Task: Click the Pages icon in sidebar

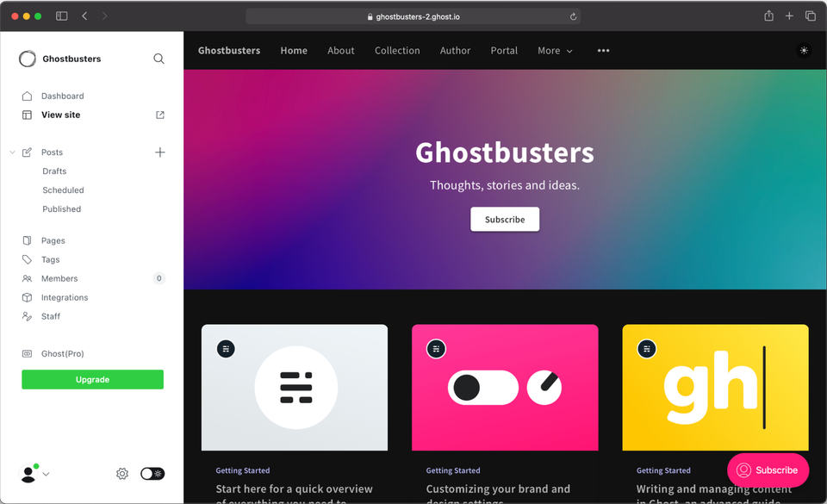Action: [27, 240]
